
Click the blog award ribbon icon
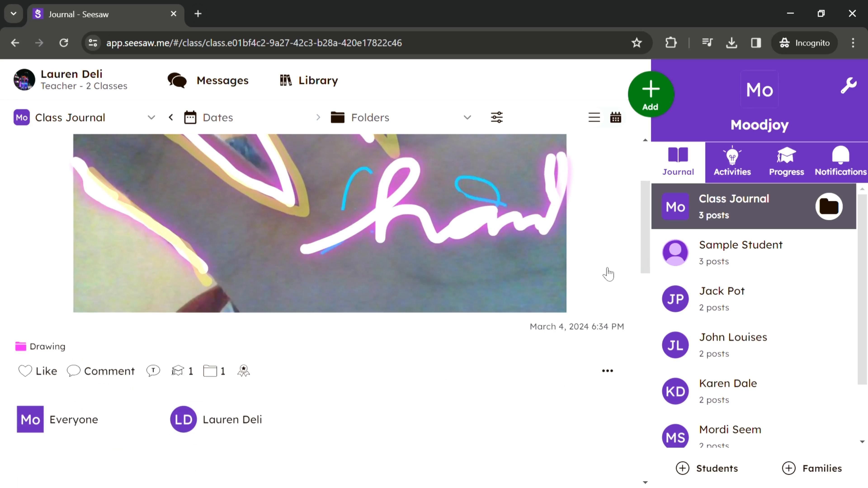[243, 371]
